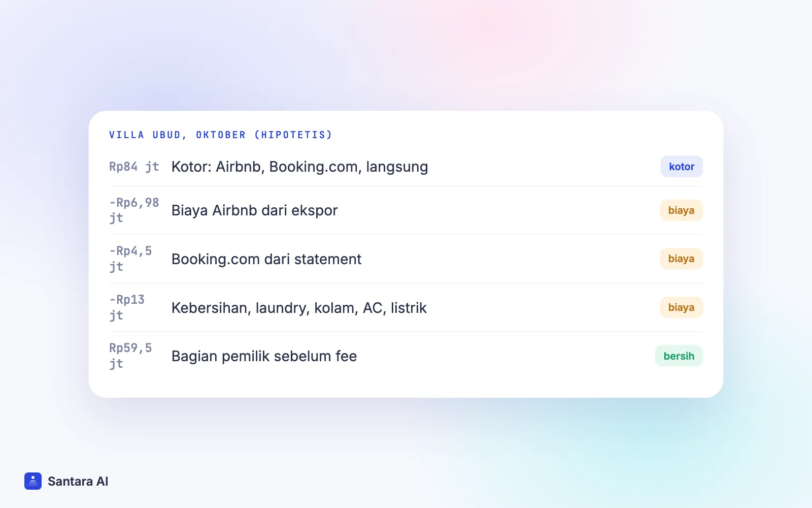
Task: Click the 'Villa Ubud, Oktober (Hipotetis)' heading
Action: pos(221,135)
